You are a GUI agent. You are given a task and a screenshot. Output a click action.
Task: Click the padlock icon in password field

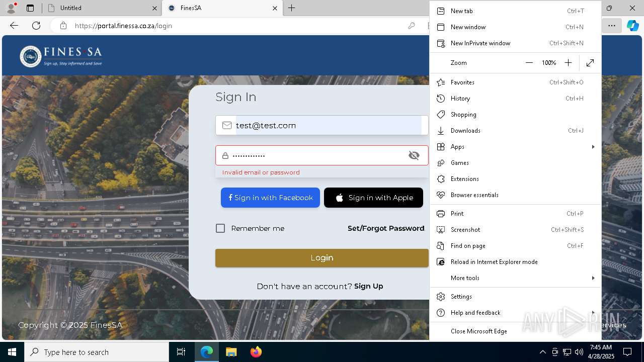pos(225,156)
